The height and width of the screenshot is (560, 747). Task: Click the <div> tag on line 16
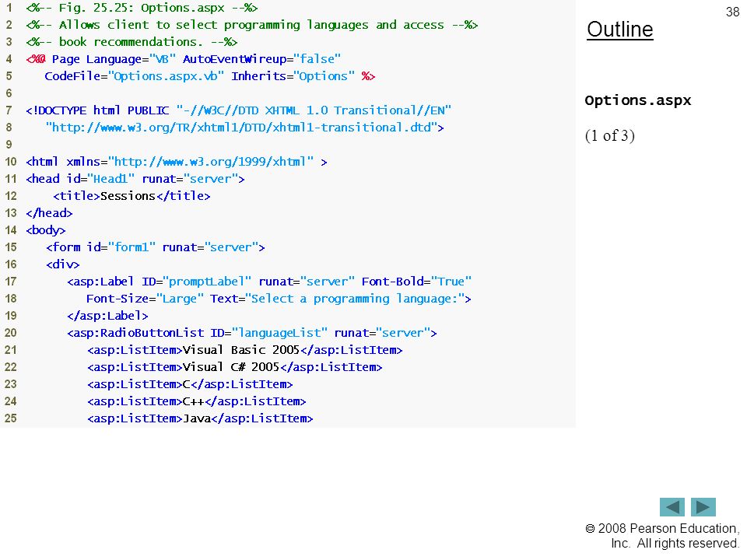coord(63,264)
